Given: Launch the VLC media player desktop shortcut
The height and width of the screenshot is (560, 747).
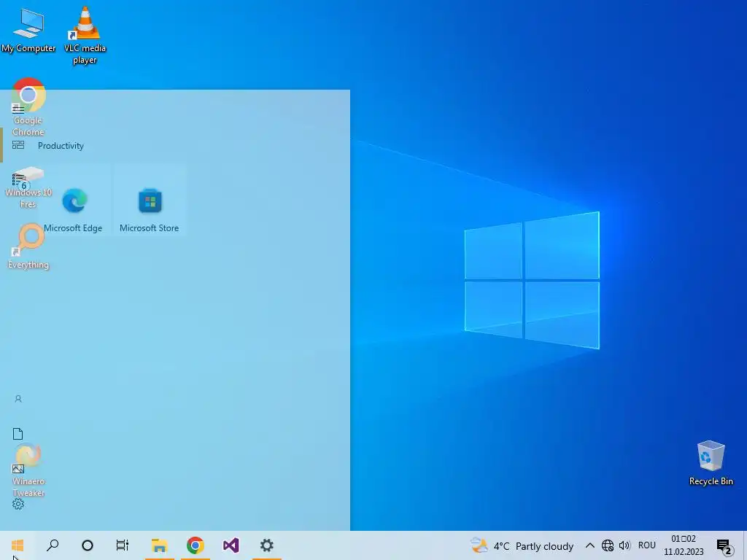Looking at the screenshot, I should [85, 36].
